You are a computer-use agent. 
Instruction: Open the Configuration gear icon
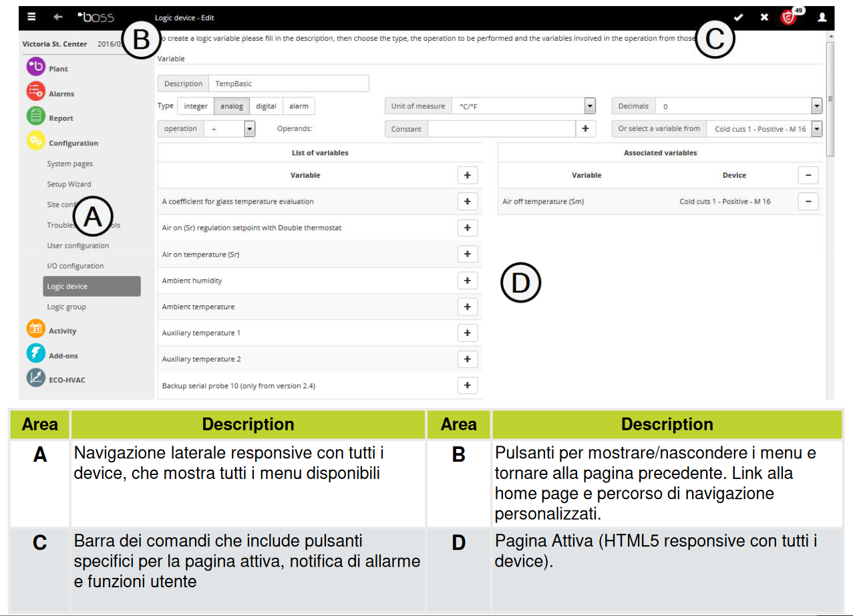(x=35, y=142)
